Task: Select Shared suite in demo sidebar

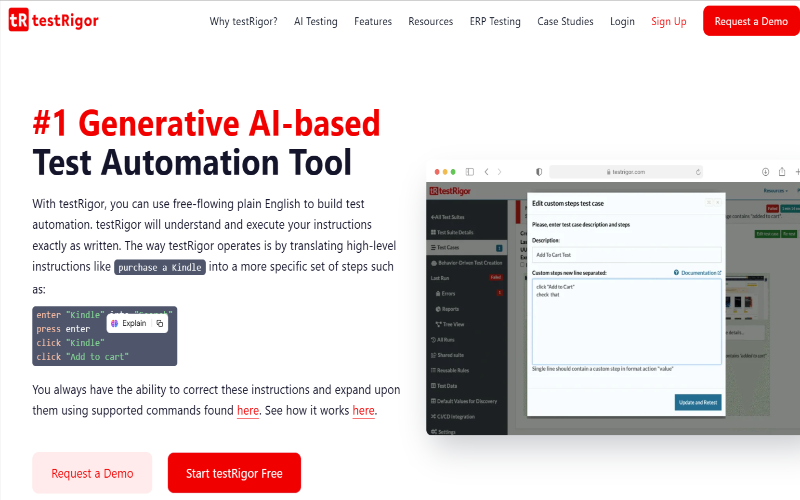Action: [x=447, y=355]
